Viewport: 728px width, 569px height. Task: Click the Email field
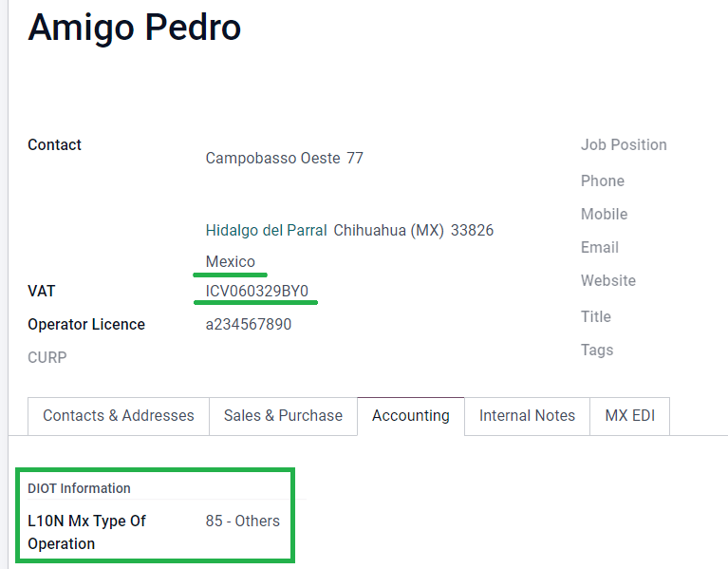point(600,247)
